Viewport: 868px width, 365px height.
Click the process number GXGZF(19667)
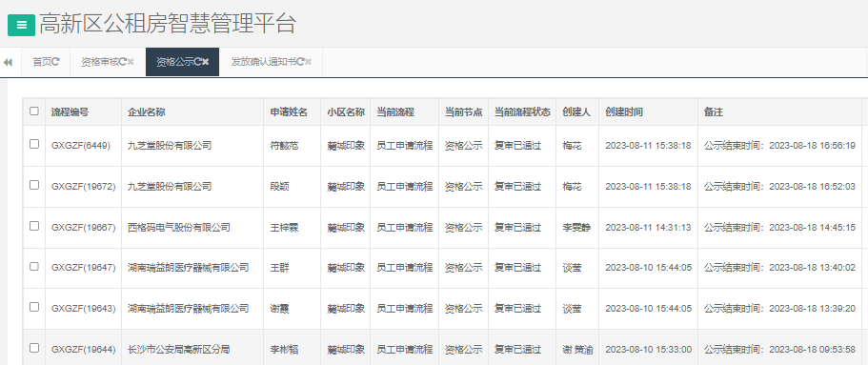[84, 227]
